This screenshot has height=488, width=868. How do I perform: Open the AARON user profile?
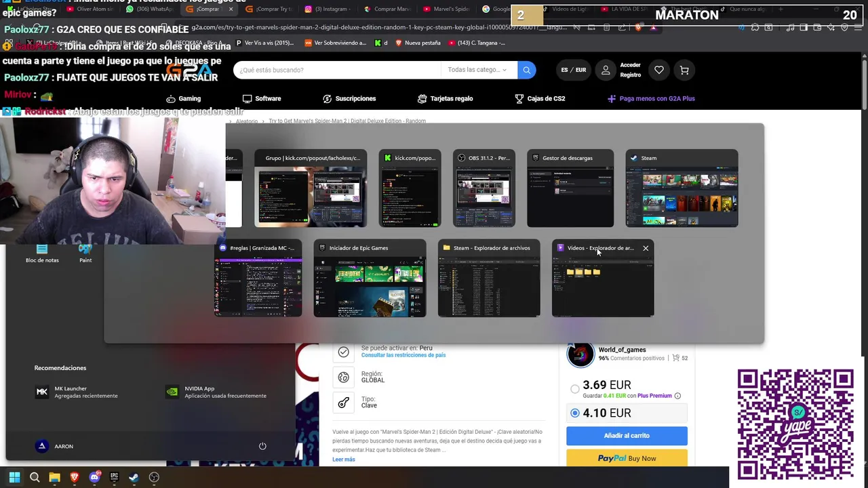(x=55, y=446)
